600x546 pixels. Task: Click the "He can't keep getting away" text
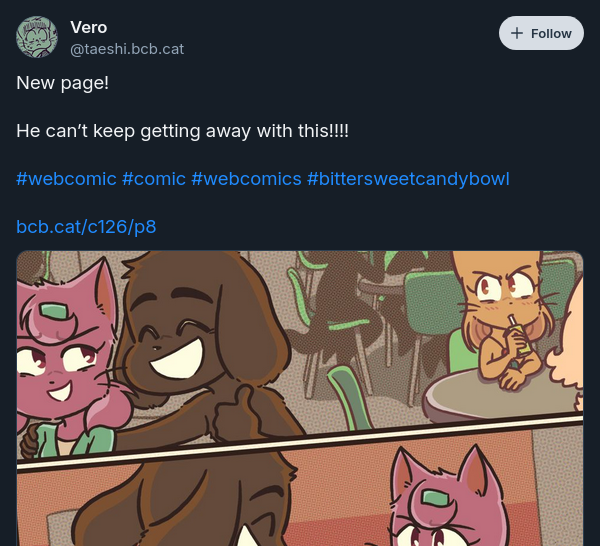click(x=183, y=131)
